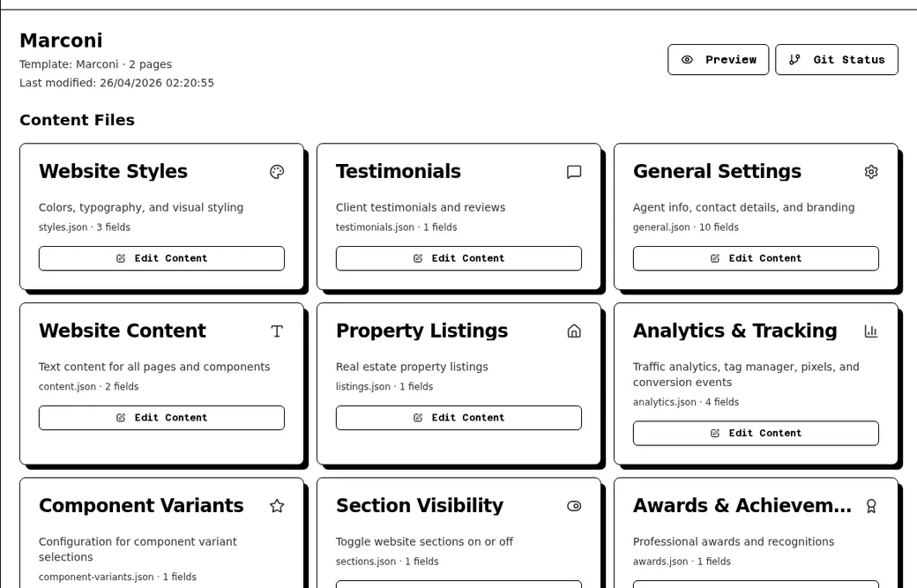The image size is (917, 588).
Task: Click the gear icon on General Settings card
Action: click(x=871, y=172)
